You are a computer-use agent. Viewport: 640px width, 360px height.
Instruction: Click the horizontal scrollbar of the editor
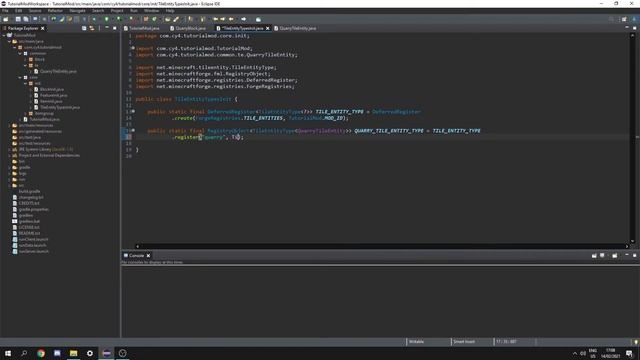(382, 246)
